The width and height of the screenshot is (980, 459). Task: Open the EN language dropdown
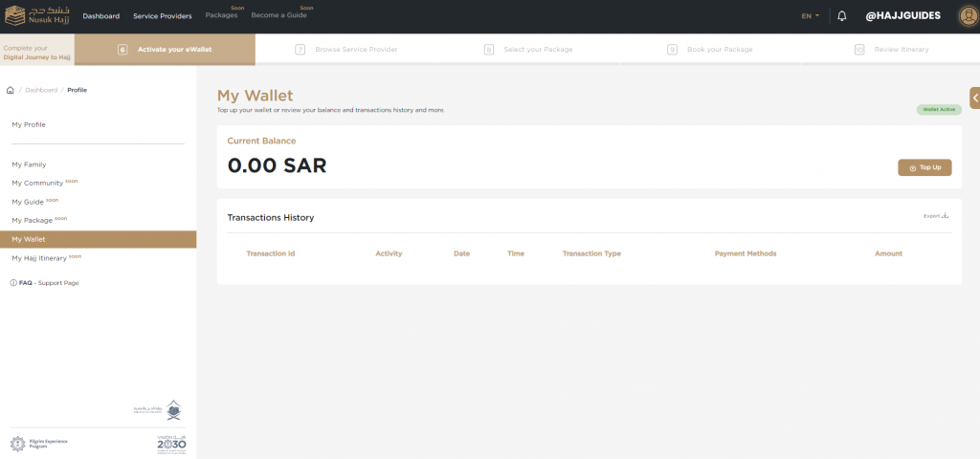tap(810, 16)
